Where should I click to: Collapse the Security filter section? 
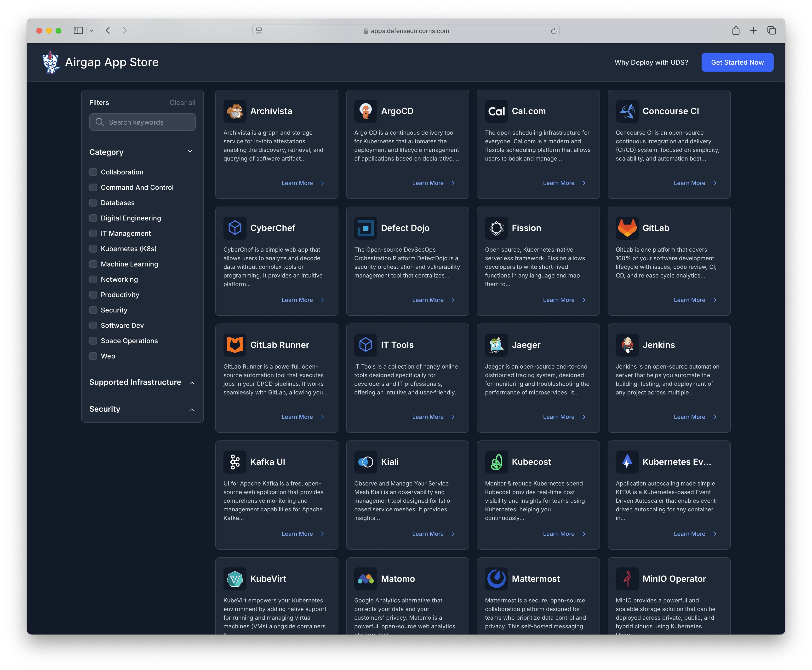click(191, 409)
